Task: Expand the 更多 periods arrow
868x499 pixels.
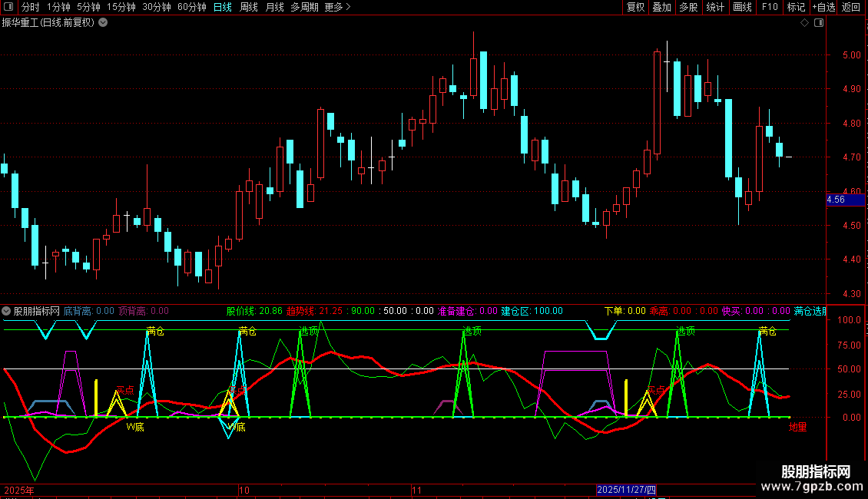Action: click(338, 7)
